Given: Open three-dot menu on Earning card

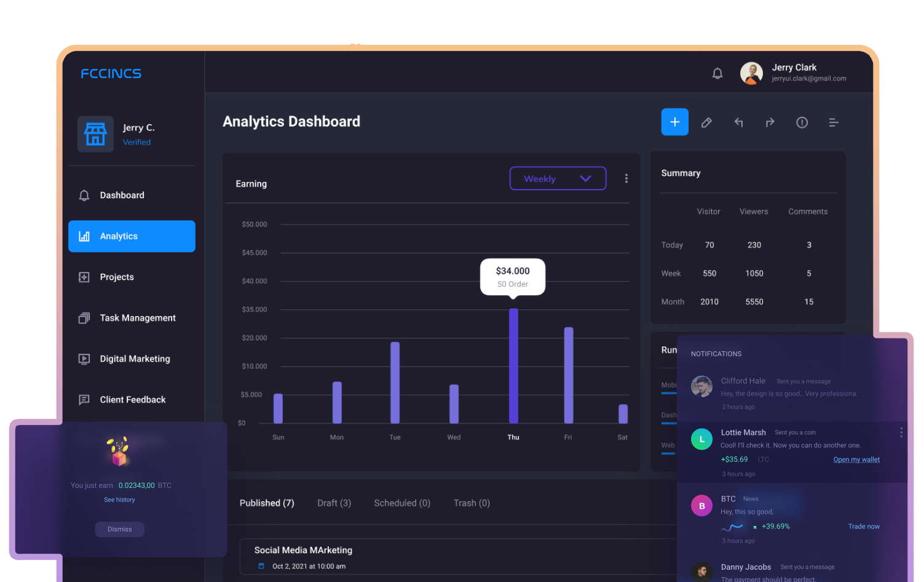Looking at the screenshot, I should pyautogui.click(x=626, y=178).
